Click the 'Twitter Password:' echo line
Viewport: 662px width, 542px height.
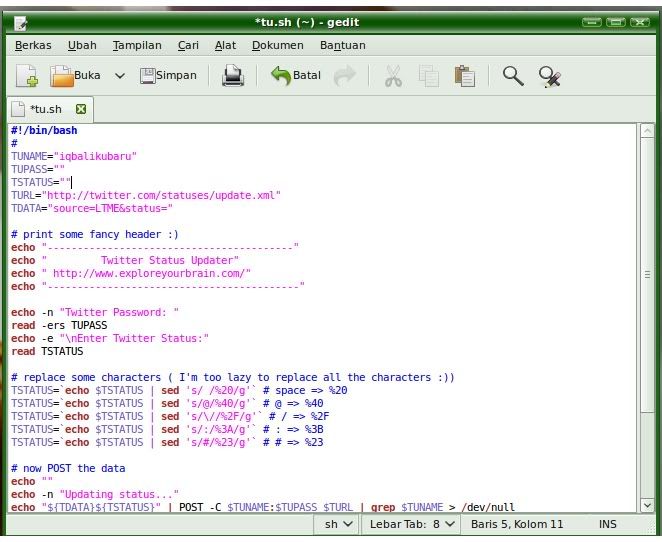click(95, 313)
